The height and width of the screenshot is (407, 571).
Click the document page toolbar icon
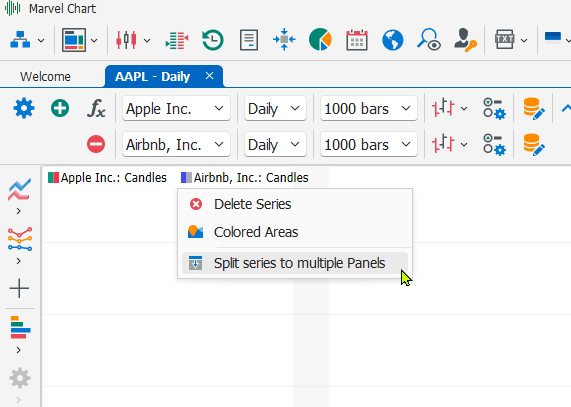(x=249, y=40)
